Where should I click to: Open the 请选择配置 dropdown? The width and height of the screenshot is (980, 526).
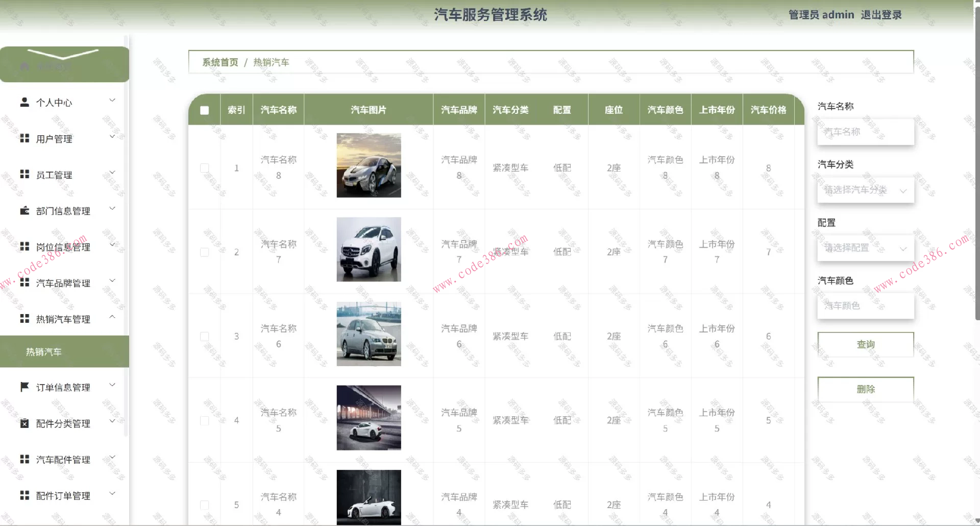point(865,248)
